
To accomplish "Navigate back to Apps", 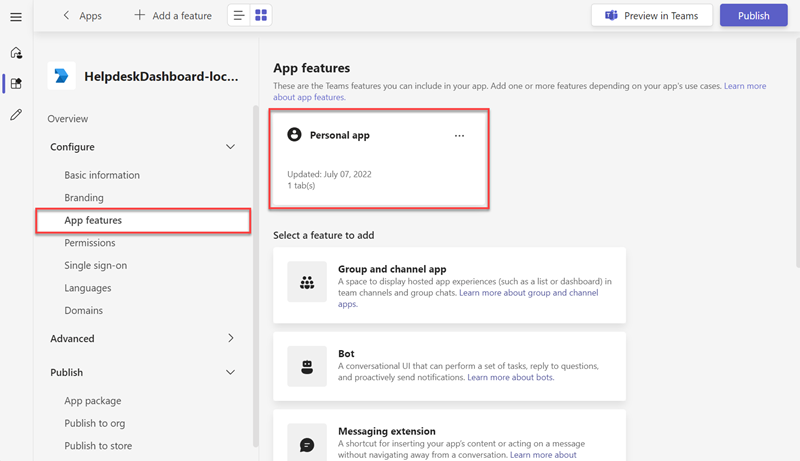I will click(83, 15).
